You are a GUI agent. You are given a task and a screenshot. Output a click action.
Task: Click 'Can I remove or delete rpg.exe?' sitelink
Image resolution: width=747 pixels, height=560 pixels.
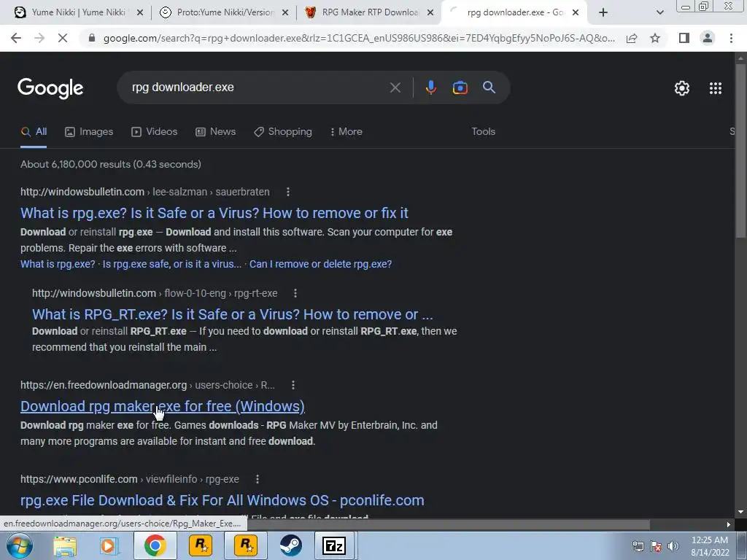coord(321,264)
